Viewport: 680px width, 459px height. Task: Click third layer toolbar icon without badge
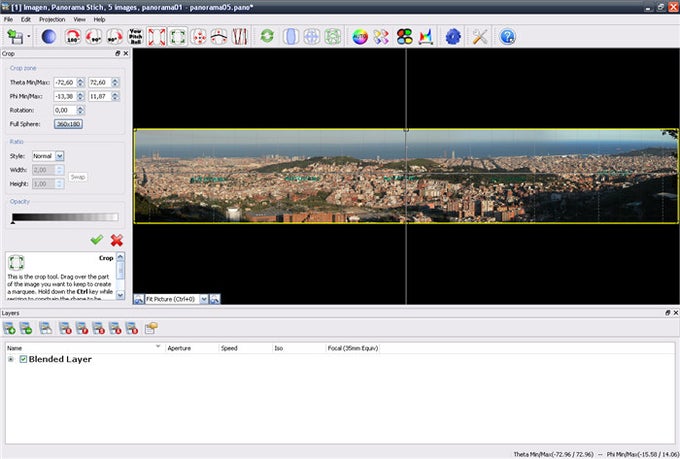click(46, 328)
